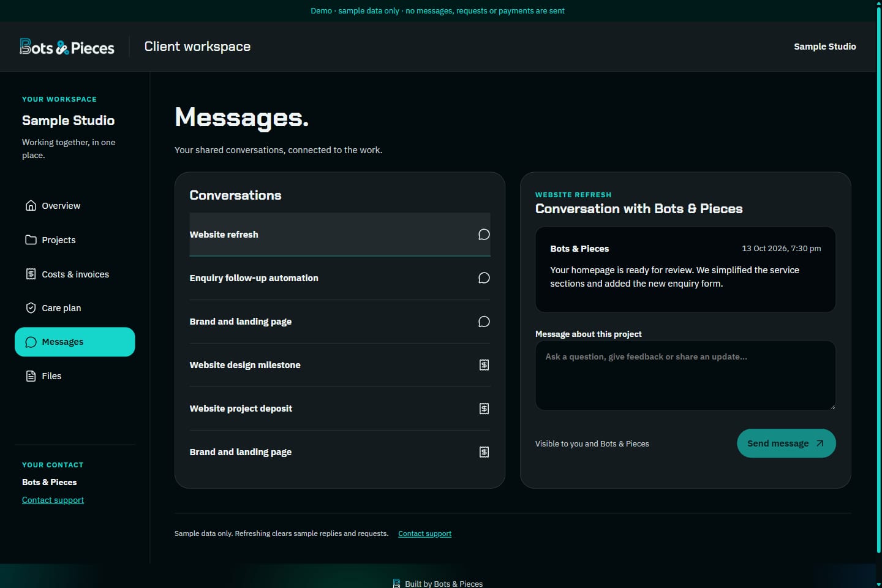Viewport: 882px width, 588px height.
Task: Click the Built by Bots & Pieces footer link
Action: click(437, 584)
